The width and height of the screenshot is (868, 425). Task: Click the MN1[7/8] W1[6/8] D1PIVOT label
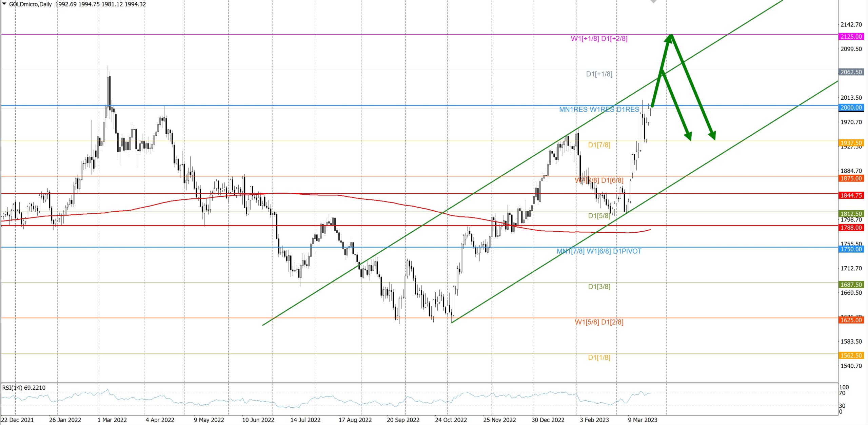599,251
